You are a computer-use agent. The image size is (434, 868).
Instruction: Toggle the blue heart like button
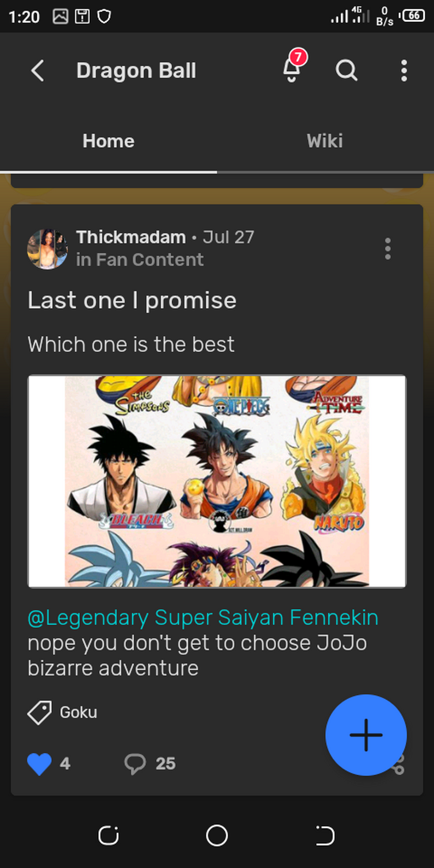pyautogui.click(x=39, y=764)
